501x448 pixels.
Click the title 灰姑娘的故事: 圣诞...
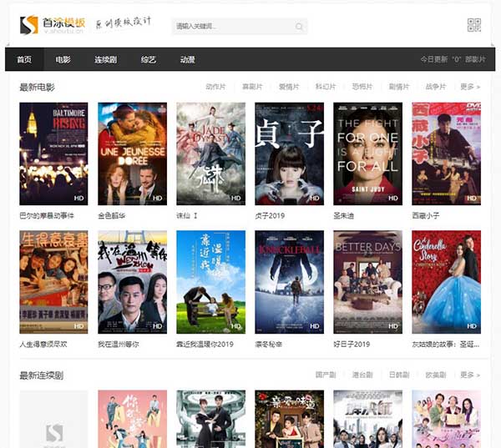(446, 345)
